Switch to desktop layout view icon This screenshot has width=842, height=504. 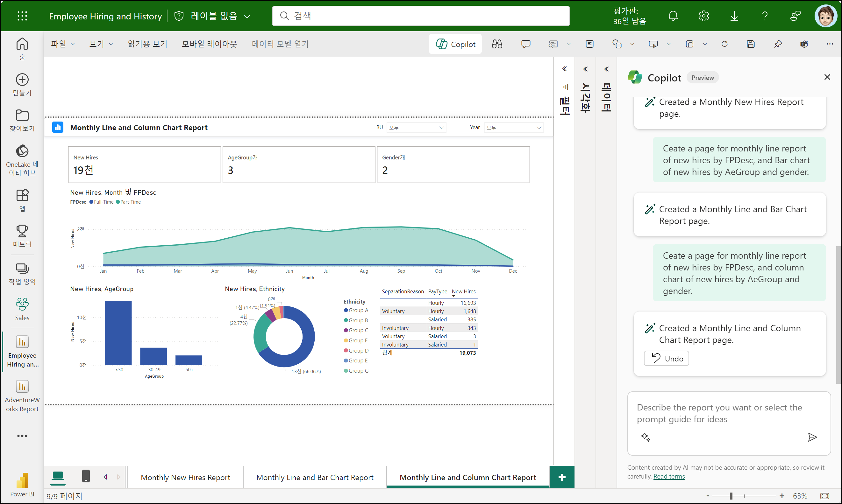pos(58,476)
